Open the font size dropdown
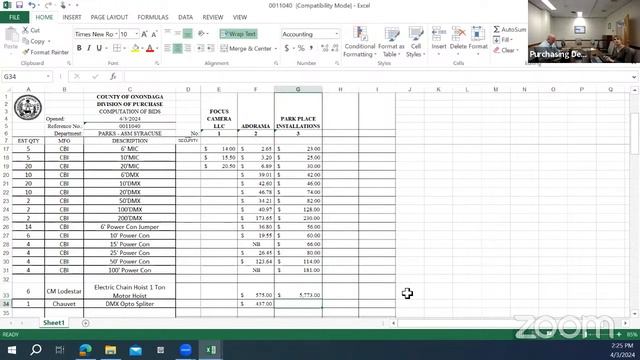Screen dimensions: 640x360 click(x=136, y=34)
